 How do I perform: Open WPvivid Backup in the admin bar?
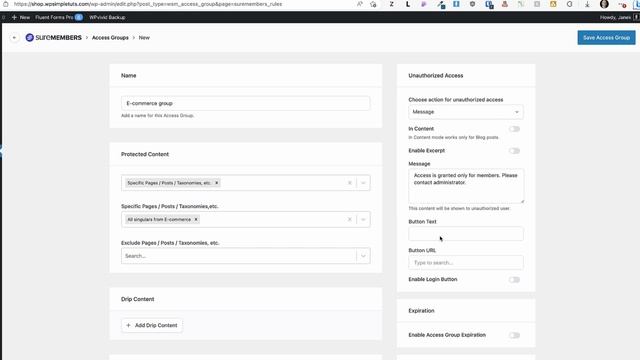[107, 17]
